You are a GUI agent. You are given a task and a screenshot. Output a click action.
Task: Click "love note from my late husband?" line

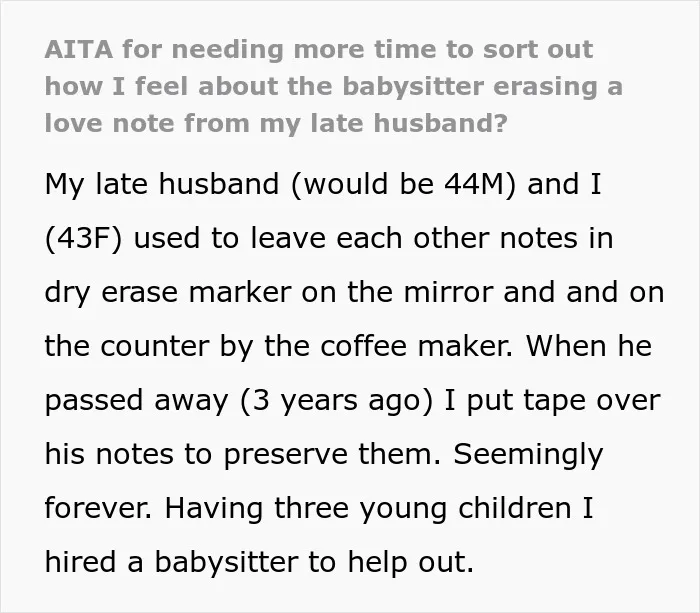tap(276, 123)
